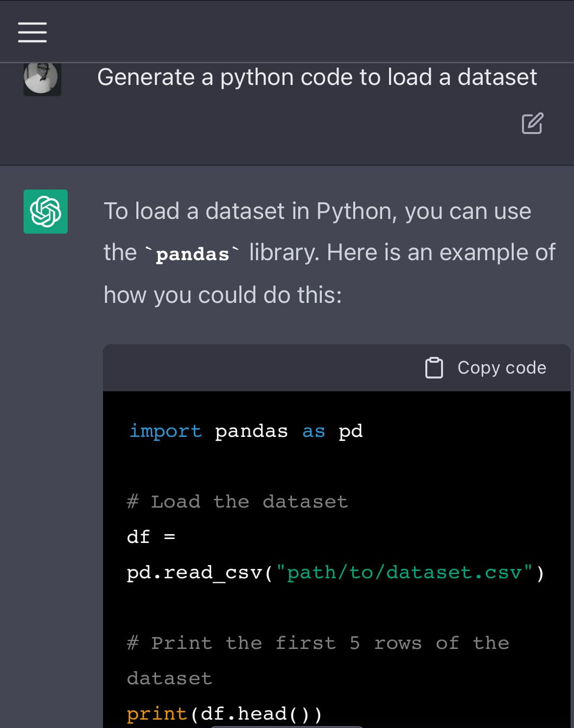Click the "path/to/dataset.csv" string
The width and height of the screenshot is (574, 728).
coord(404,572)
